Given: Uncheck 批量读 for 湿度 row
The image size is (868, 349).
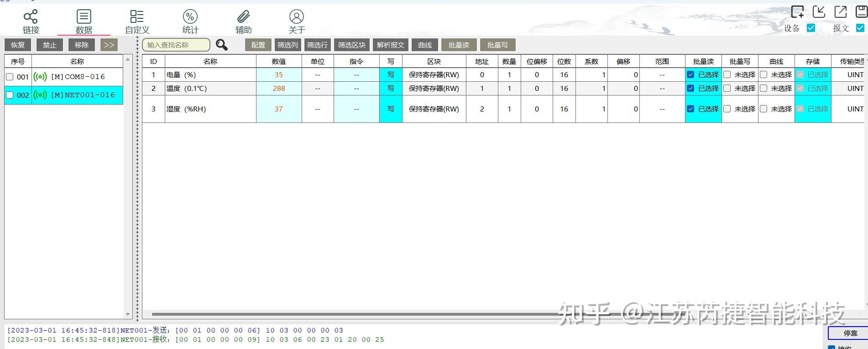Looking at the screenshot, I should pyautogui.click(x=690, y=109).
